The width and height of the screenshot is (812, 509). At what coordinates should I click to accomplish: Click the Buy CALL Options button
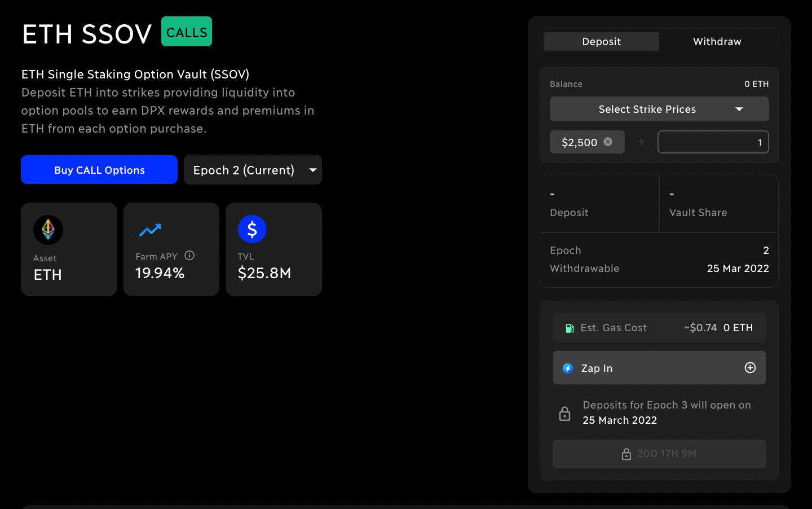coord(99,170)
